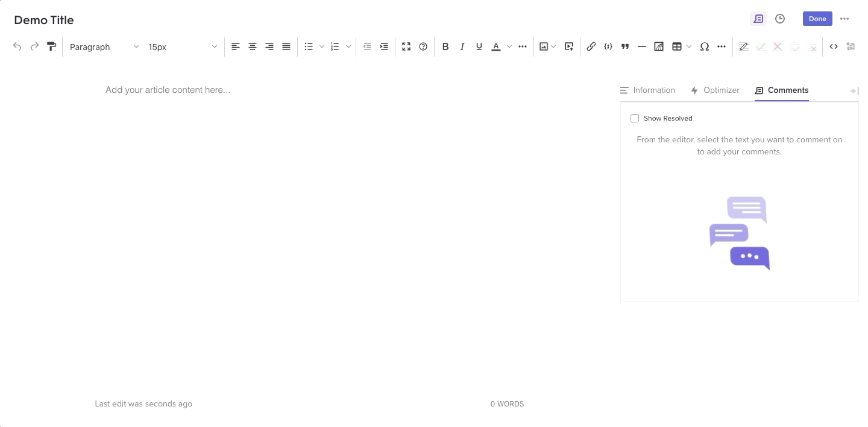This screenshot has height=427, width=868.
Task: Open the version history clock icon
Action: click(x=780, y=19)
